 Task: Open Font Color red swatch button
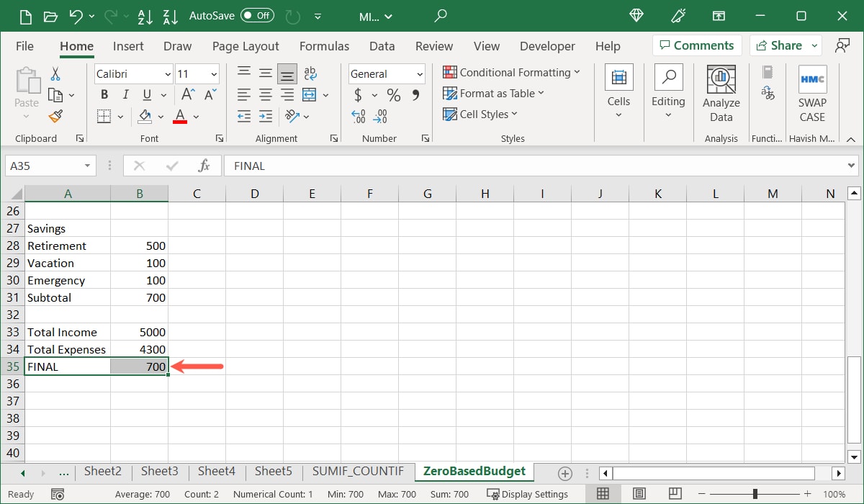tap(180, 116)
